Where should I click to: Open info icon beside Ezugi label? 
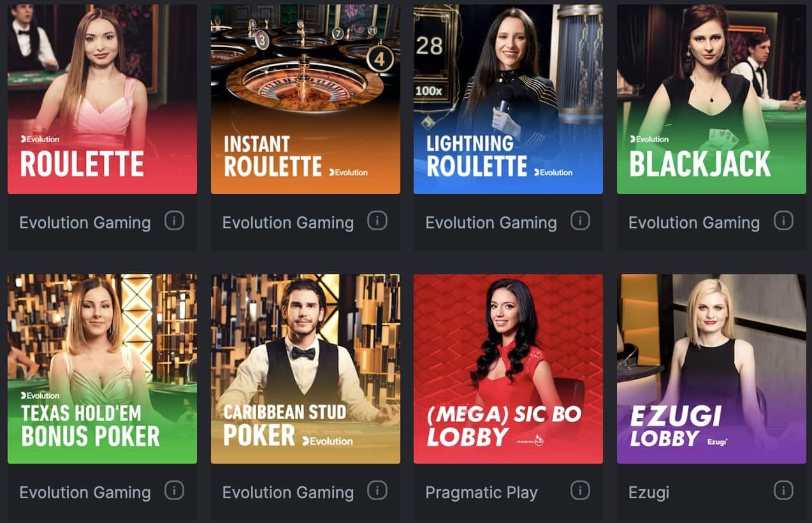coord(783,490)
